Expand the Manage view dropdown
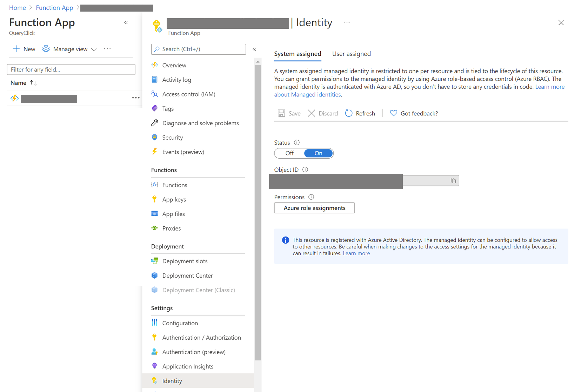Image resolution: width=574 pixels, height=392 pixels. click(x=94, y=49)
